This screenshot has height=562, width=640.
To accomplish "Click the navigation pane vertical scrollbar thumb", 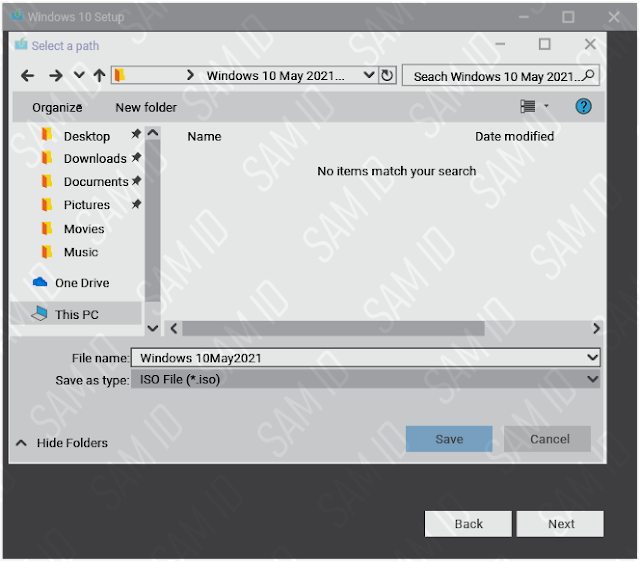I will (153, 221).
